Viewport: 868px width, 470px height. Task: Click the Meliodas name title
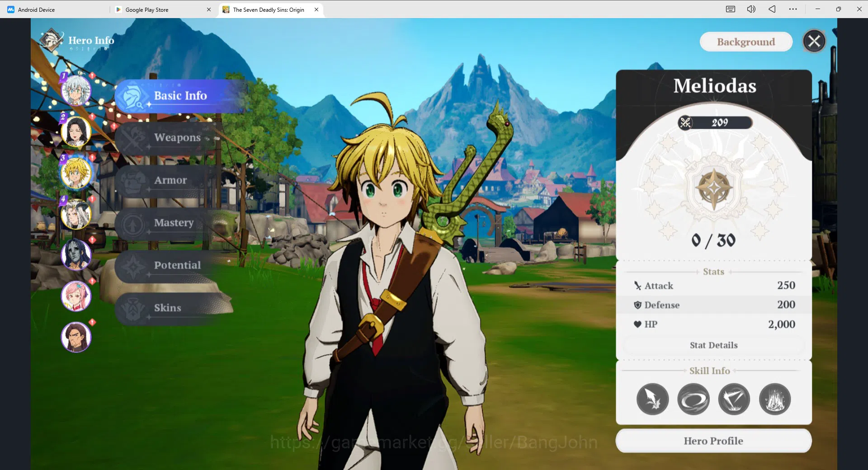[x=715, y=86]
